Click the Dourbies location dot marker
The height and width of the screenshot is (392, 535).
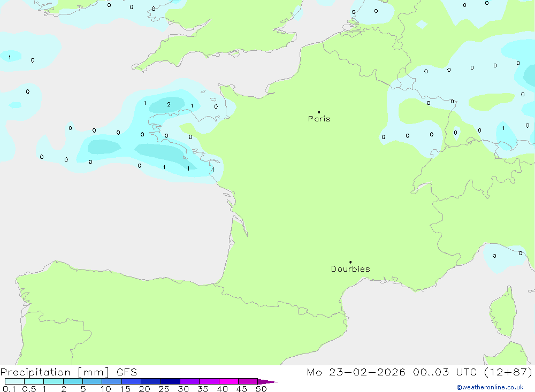(x=350, y=262)
